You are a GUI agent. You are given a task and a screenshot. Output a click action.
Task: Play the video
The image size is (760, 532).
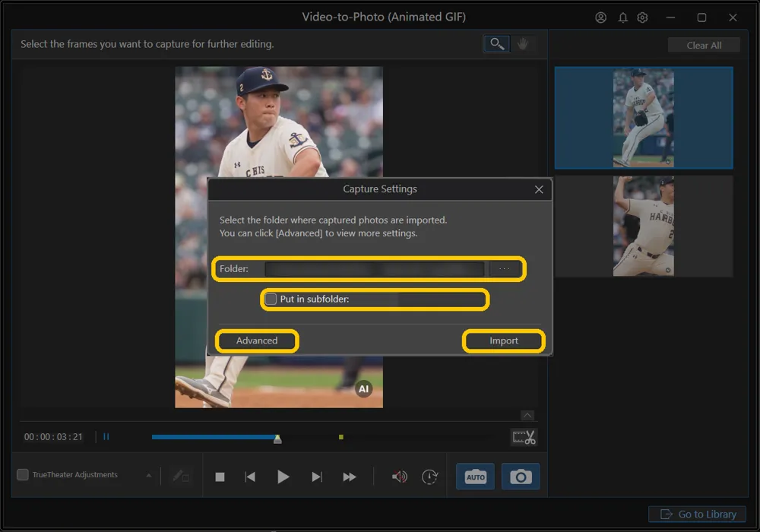coord(283,477)
